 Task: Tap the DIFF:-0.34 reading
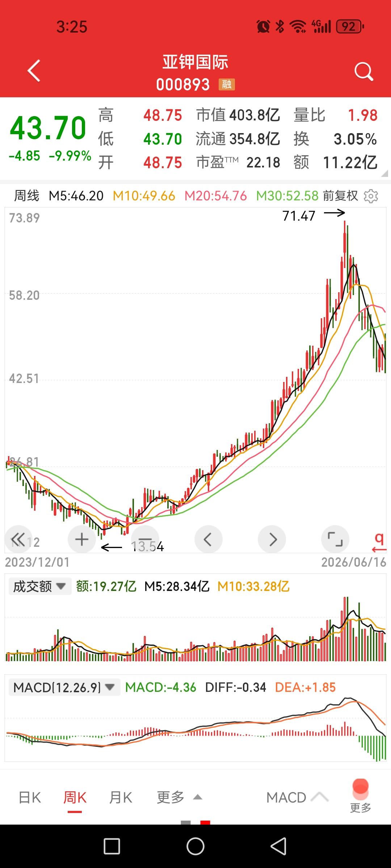point(236,687)
